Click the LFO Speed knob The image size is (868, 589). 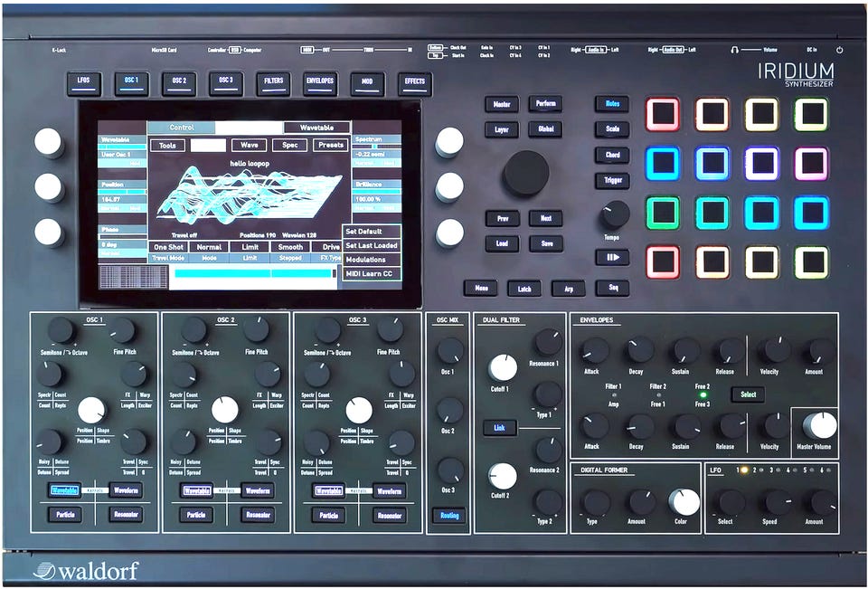(x=778, y=503)
